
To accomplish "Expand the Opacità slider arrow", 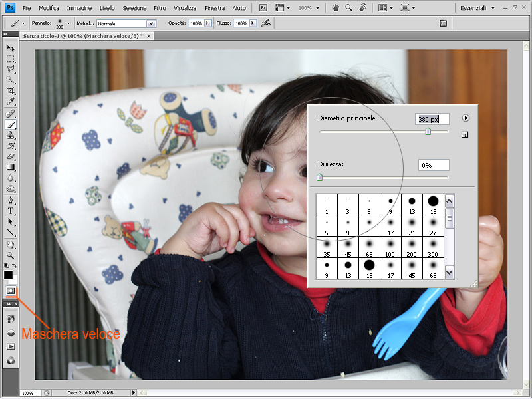I will pos(208,23).
